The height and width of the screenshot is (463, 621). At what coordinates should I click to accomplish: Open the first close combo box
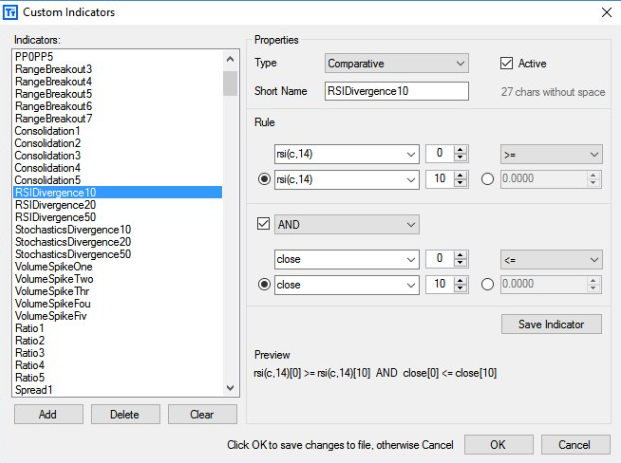(x=347, y=259)
